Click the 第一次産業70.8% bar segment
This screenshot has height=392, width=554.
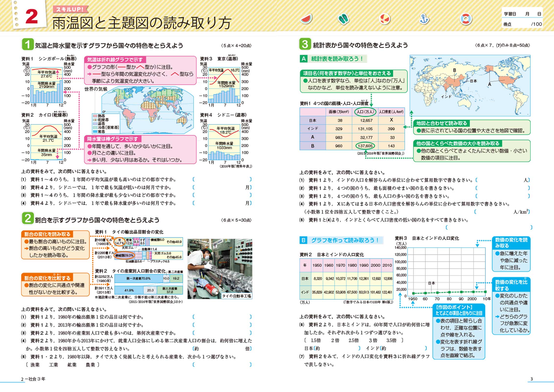pos(138,278)
